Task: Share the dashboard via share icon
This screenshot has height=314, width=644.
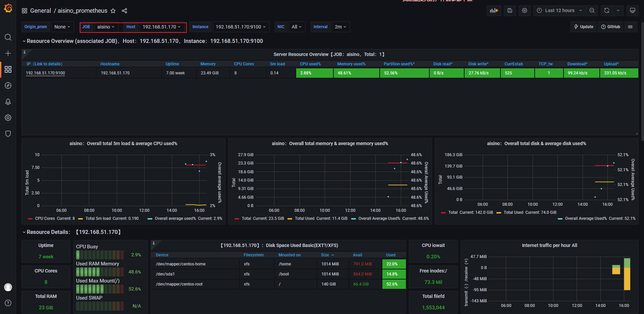Action: 124,11
